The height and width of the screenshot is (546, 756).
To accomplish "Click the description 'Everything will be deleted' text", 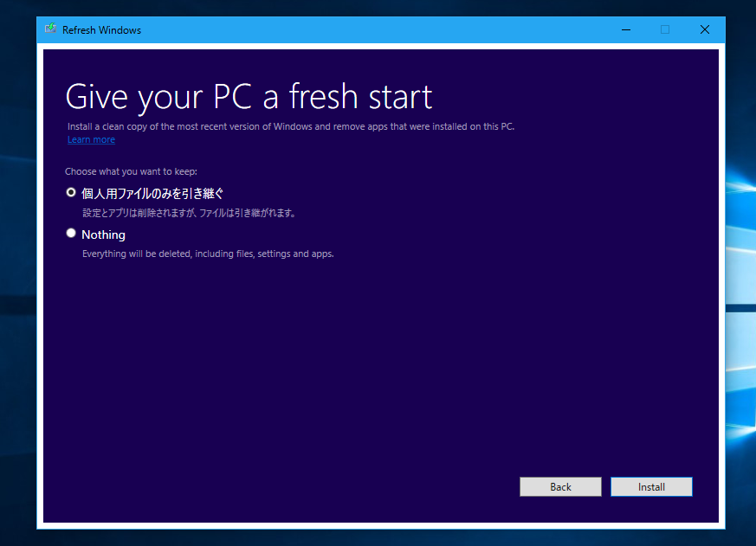I will [x=208, y=254].
